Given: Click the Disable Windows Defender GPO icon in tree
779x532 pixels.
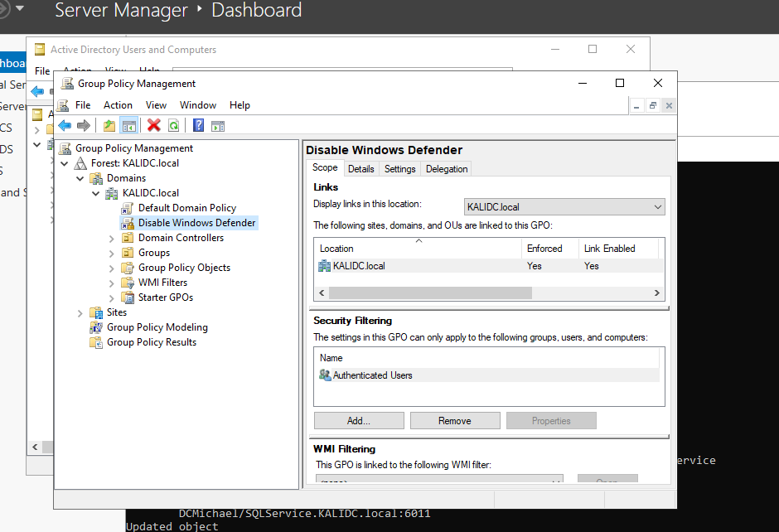Looking at the screenshot, I should [x=128, y=223].
